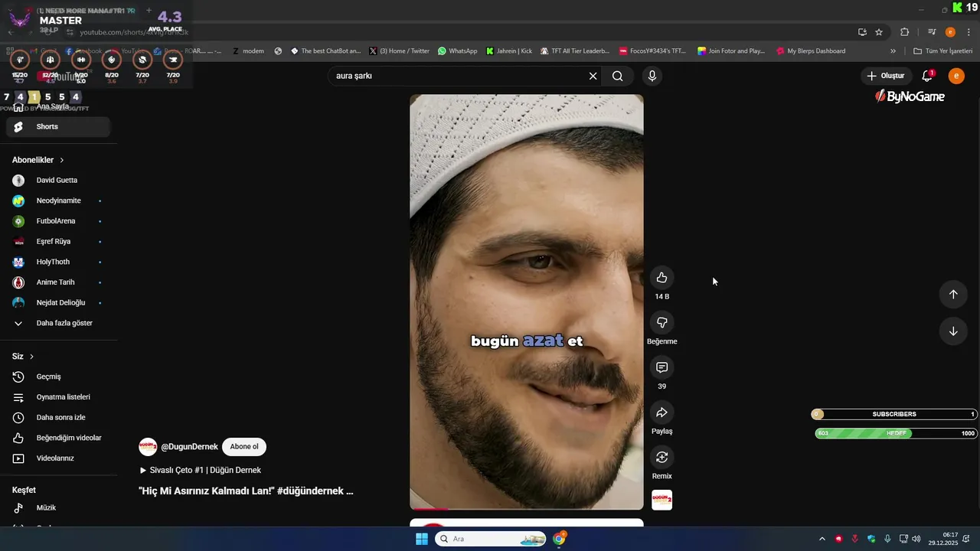Screen dimensions: 980x551
Task: Open Chrome media controls icon
Action: 932,32
